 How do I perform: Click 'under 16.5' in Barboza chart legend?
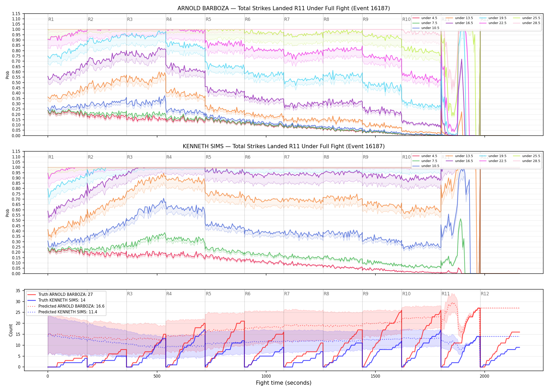coord(464,23)
